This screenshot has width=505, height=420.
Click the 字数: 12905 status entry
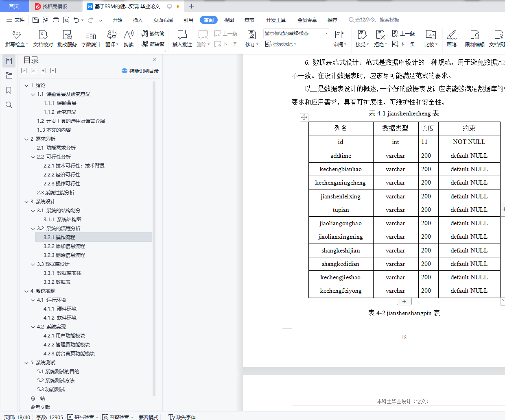50,417
